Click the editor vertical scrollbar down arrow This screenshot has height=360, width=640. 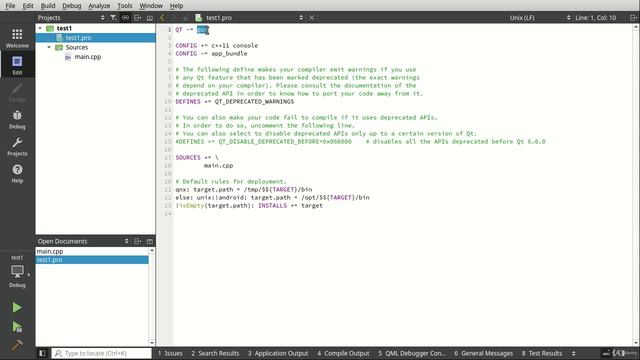click(x=636, y=342)
